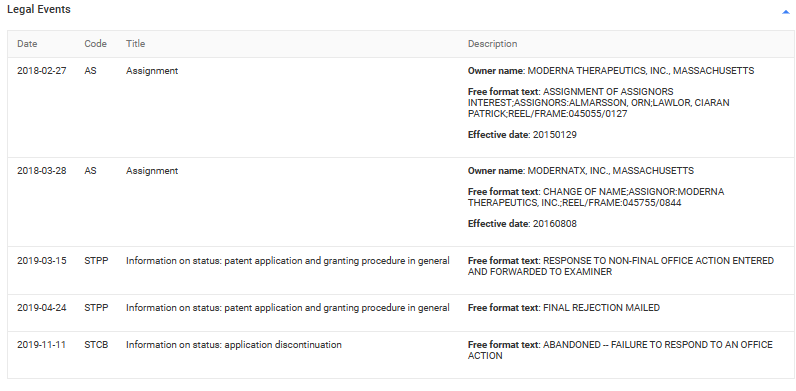
Task: Click the Effective date 20150129
Action: [522, 135]
